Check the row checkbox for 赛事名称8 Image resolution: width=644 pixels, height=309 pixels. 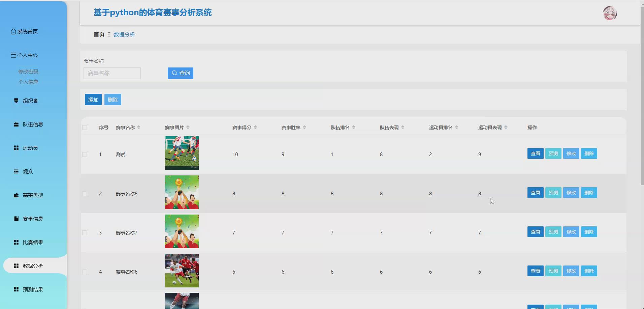(85, 194)
